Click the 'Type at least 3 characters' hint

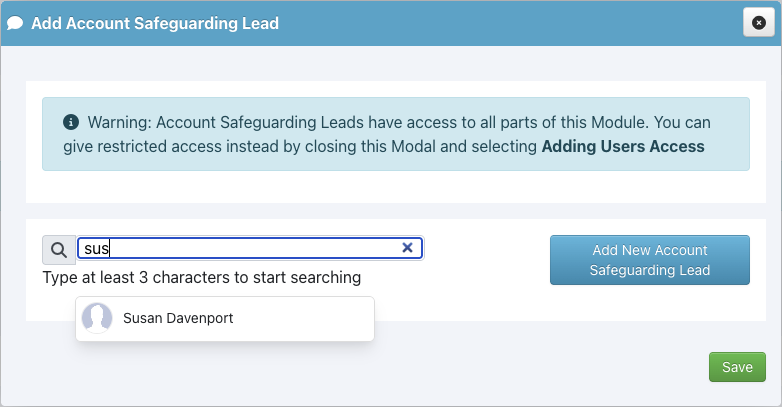(x=201, y=277)
